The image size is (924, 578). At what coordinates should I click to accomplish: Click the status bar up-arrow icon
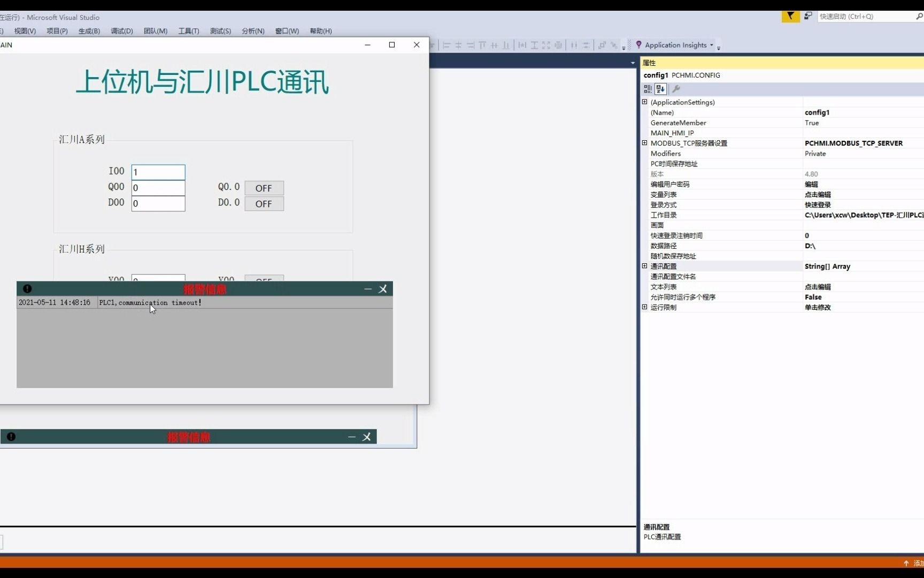(906, 563)
